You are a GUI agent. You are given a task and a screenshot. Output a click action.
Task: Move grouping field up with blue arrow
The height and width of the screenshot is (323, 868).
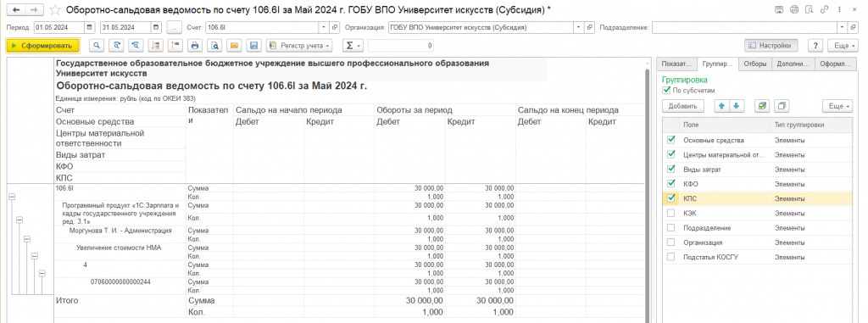point(722,105)
